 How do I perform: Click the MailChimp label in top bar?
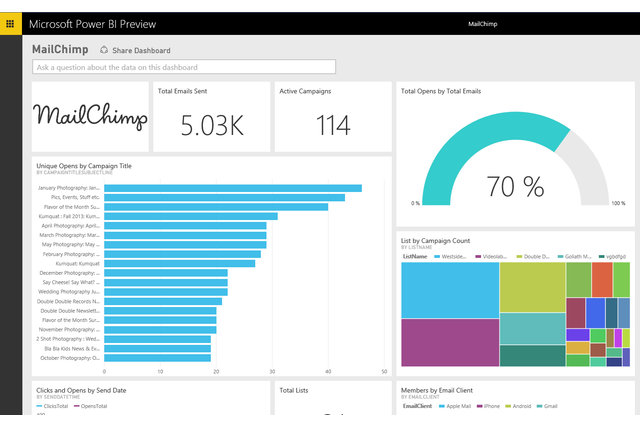point(482,24)
